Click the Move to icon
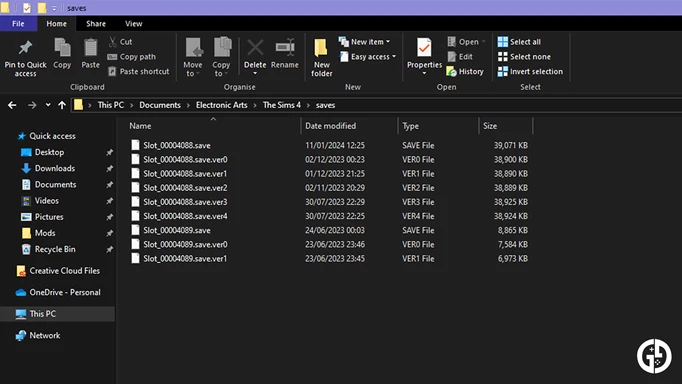 pyautogui.click(x=193, y=47)
